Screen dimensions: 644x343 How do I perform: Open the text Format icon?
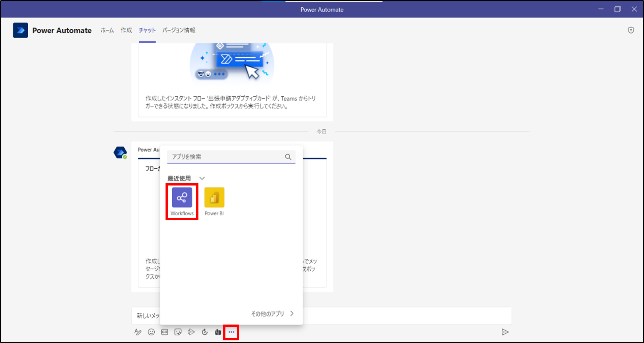click(138, 332)
